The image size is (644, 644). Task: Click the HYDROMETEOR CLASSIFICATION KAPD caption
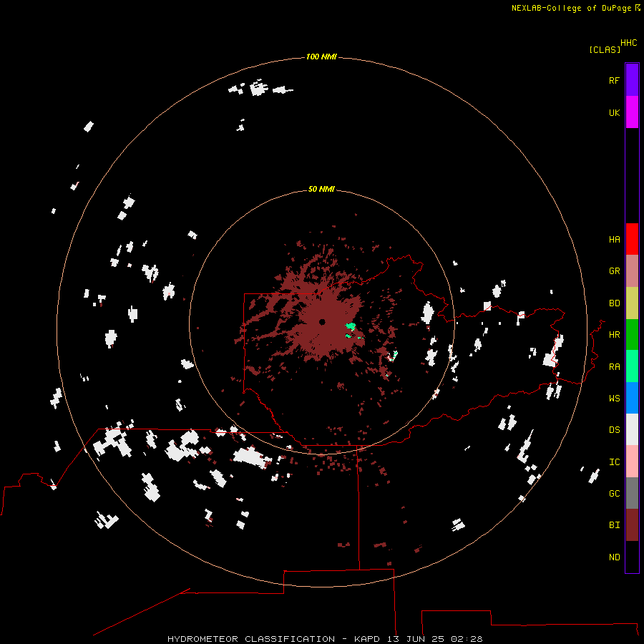(x=325, y=639)
